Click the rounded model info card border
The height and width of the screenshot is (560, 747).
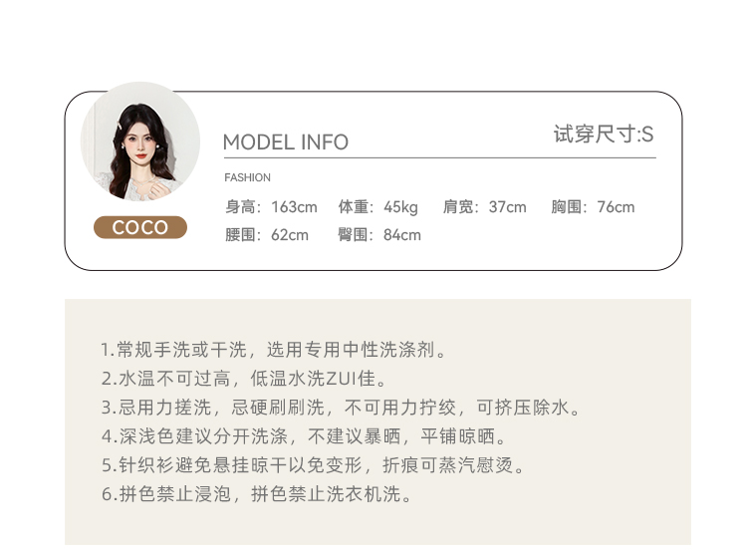coord(373,270)
